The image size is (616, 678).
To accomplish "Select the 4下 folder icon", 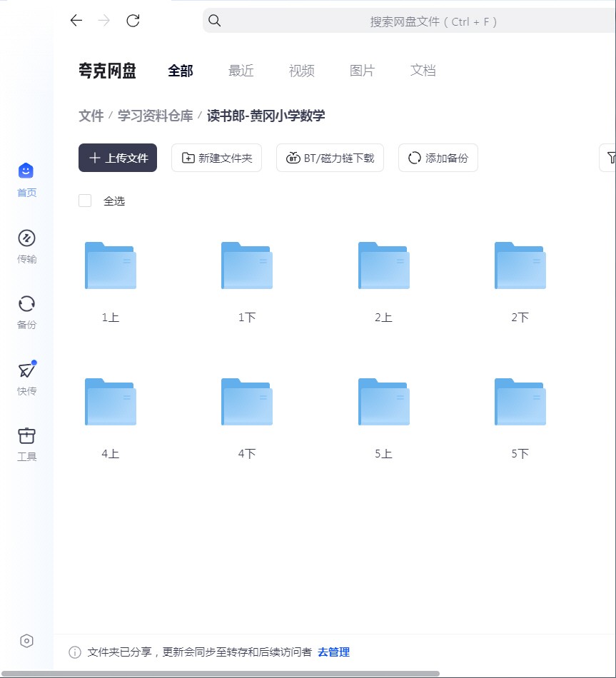I will (247, 401).
